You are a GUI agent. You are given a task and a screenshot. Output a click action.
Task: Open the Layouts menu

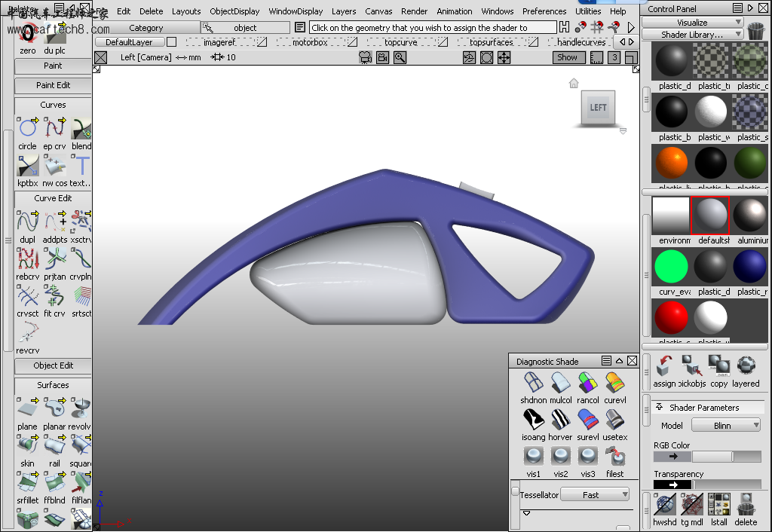pos(186,11)
